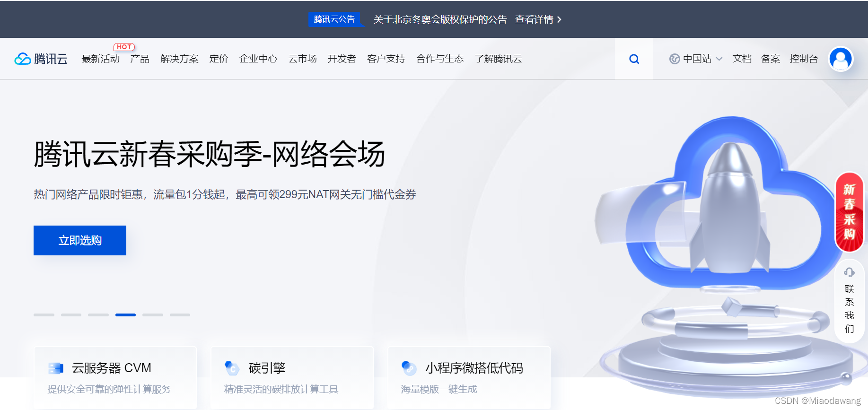This screenshot has height=410, width=868.
Task: Click the HOT badge above 最新活动
Action: pos(124,47)
